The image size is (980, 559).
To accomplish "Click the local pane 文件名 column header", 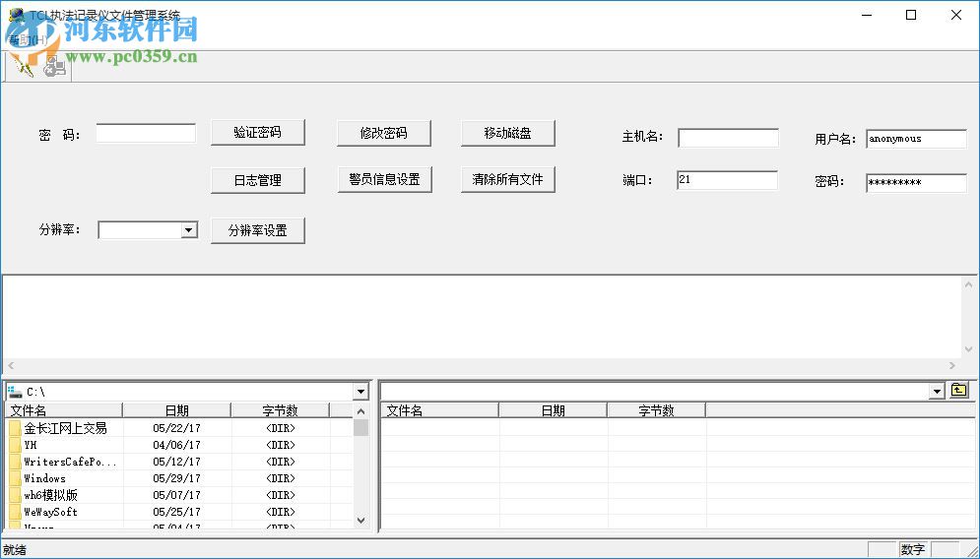I will tap(64, 410).
